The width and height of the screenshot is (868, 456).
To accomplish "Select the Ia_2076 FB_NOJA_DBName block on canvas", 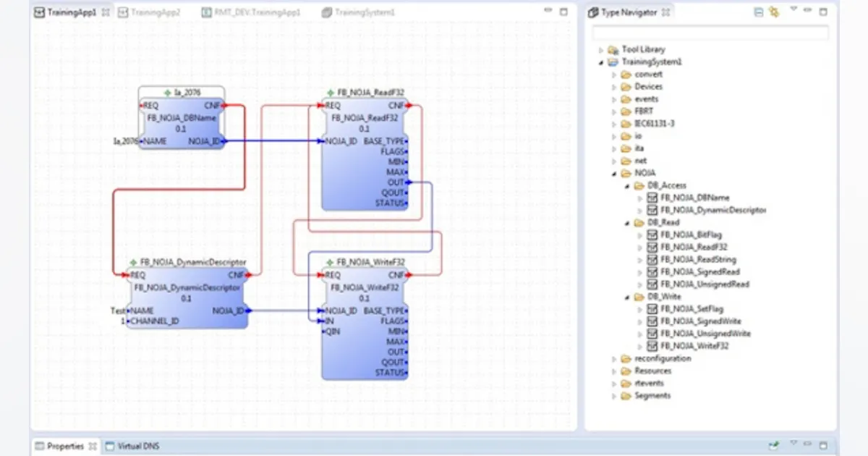I will (182, 124).
